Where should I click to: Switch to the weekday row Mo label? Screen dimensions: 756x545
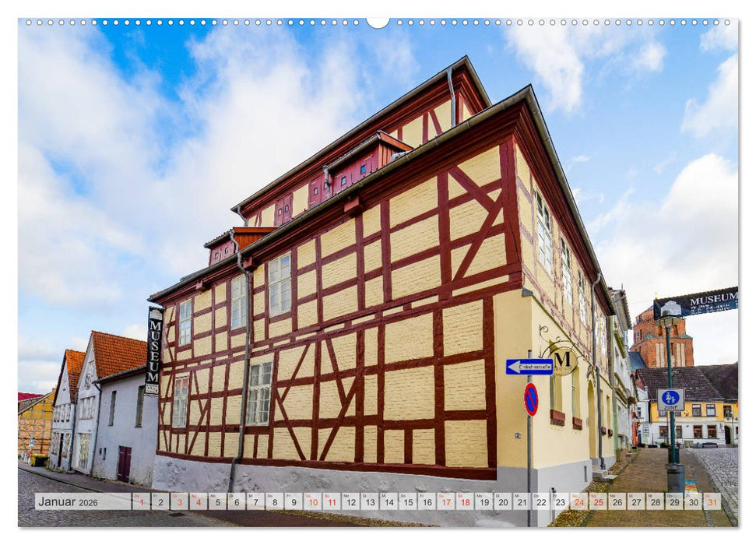coord(215,497)
